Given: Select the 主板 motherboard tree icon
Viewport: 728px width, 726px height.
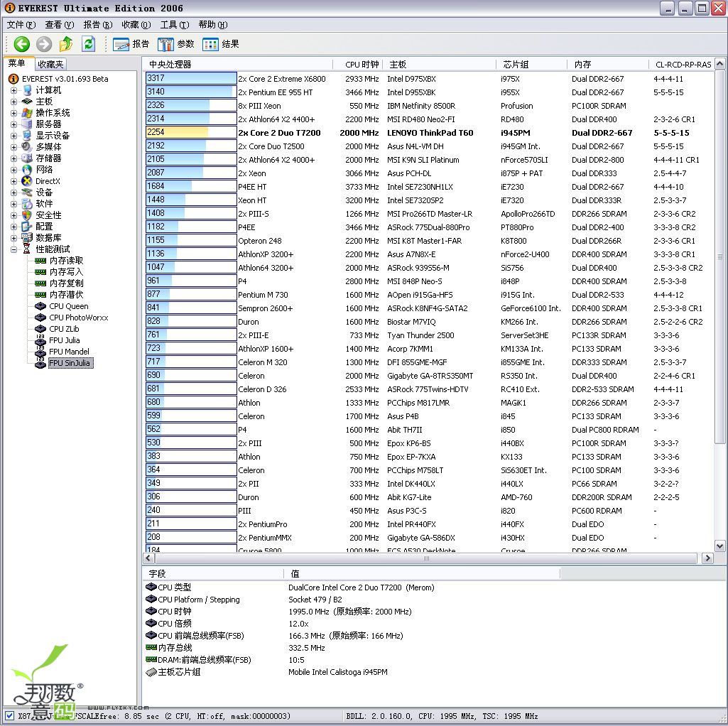Looking at the screenshot, I should pos(28,102).
